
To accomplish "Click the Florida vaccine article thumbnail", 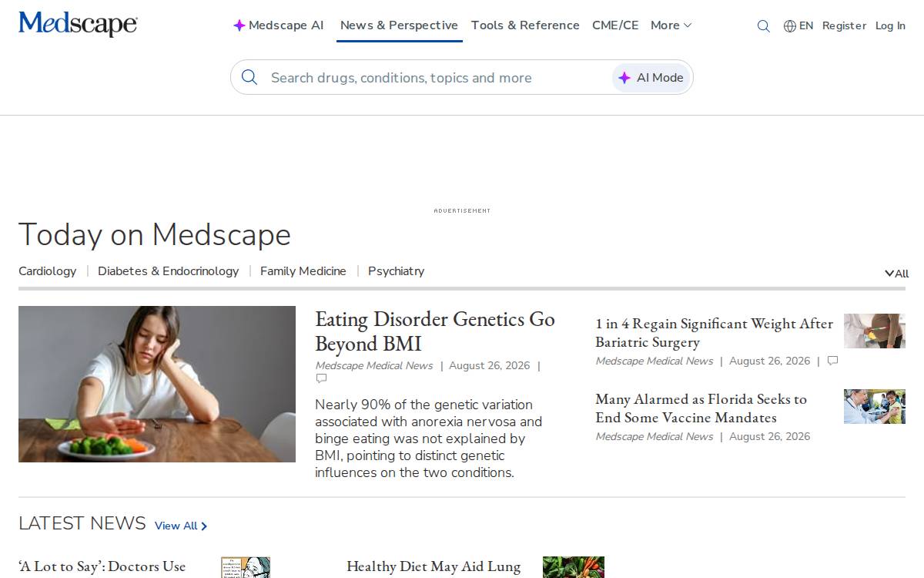I will click(x=875, y=406).
